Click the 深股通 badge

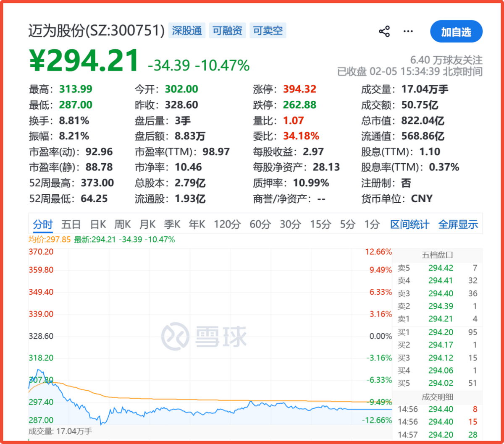tap(186, 30)
